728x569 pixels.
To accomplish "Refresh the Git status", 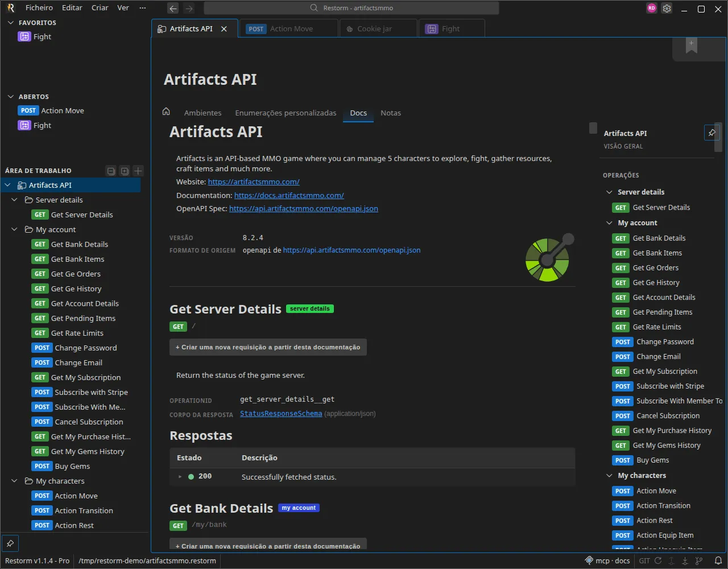I will pyautogui.click(x=658, y=560).
